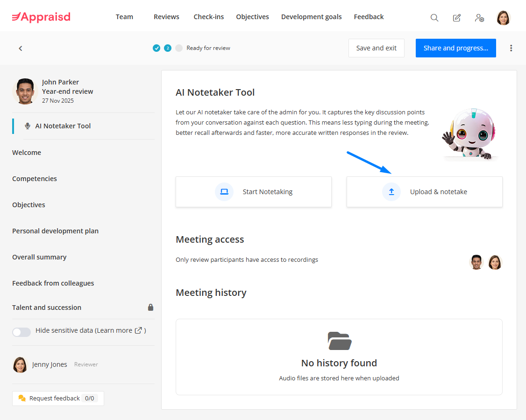Select the grey third step indicator
Viewport: 526px width, 420px height.
179,48
